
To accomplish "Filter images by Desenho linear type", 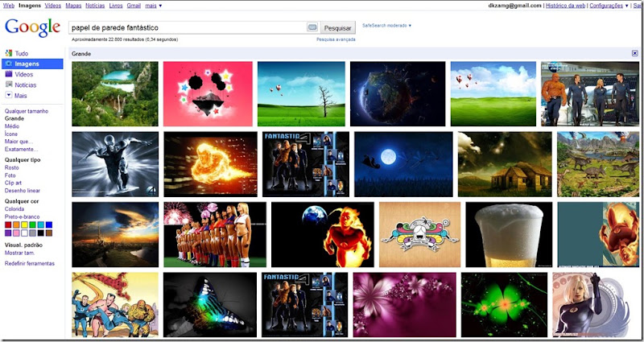I will (x=23, y=191).
